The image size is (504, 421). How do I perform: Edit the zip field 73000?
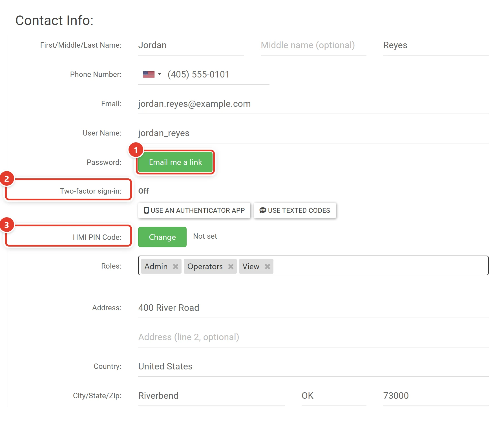click(436, 396)
